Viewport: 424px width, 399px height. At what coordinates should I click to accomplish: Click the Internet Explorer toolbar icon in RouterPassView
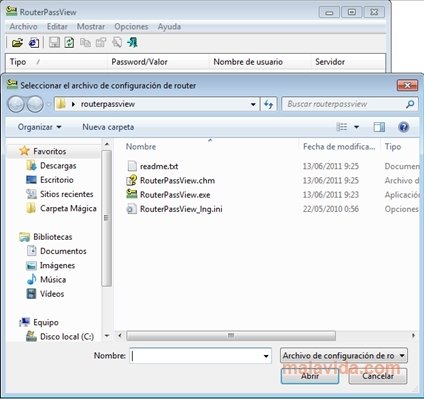coord(34,43)
